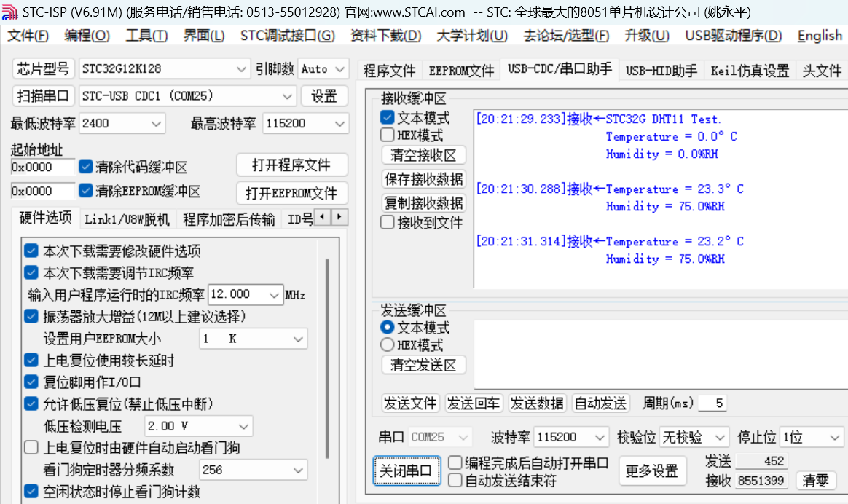This screenshot has width=848, height=504.
Task: Open the IRC频率 12.000 MHz dropdown
Action: [x=245, y=294]
